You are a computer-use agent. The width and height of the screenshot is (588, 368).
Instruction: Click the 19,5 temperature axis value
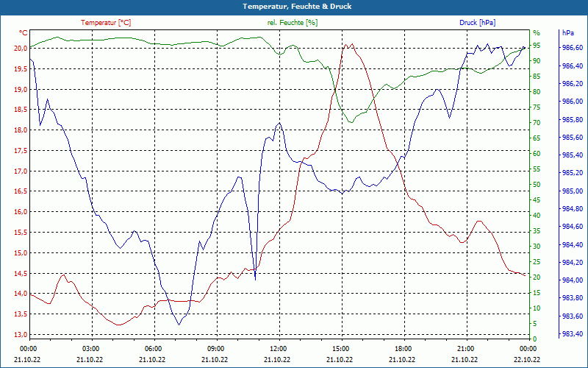[x=21, y=69]
